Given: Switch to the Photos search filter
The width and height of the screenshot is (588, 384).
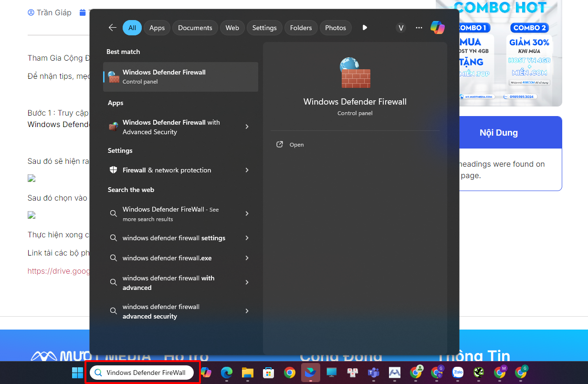Looking at the screenshot, I should (336, 28).
